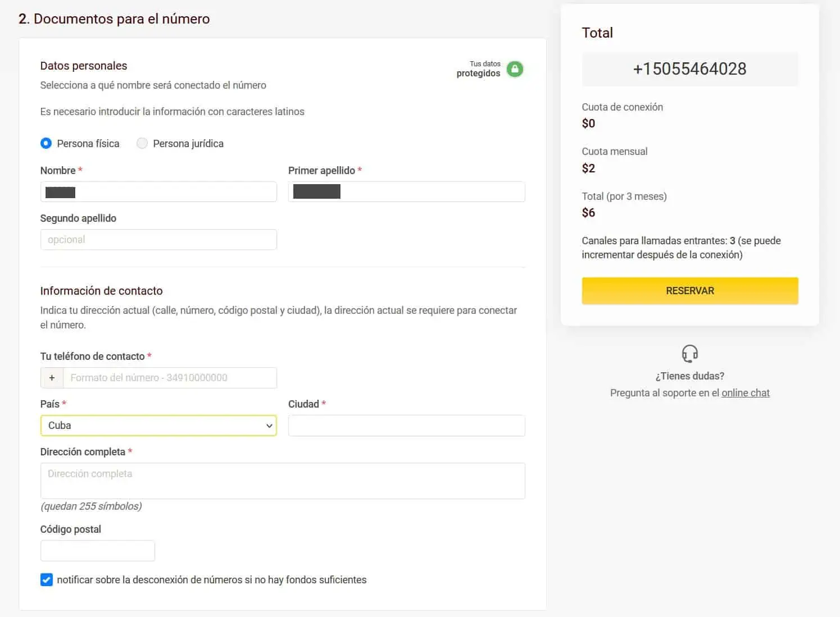Click the Dirección completa text area
This screenshot has width=840, height=617.
click(x=283, y=481)
